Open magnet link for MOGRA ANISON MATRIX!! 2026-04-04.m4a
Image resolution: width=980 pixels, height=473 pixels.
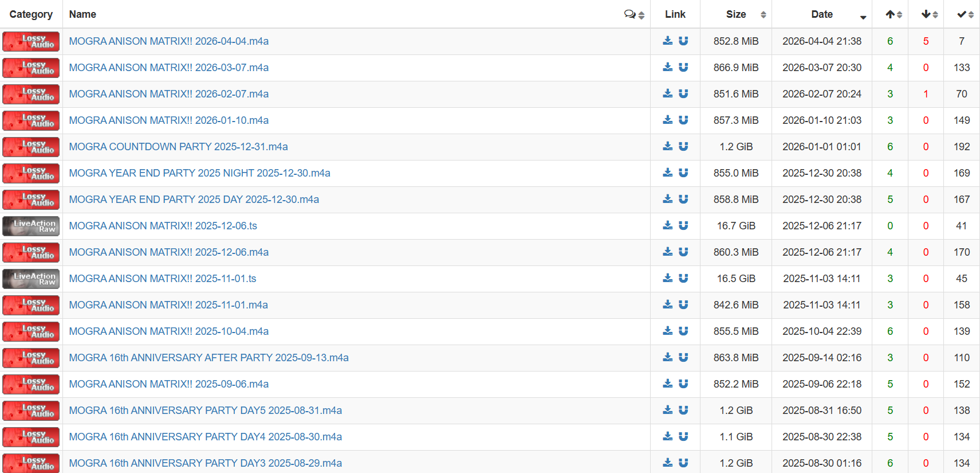tap(683, 41)
